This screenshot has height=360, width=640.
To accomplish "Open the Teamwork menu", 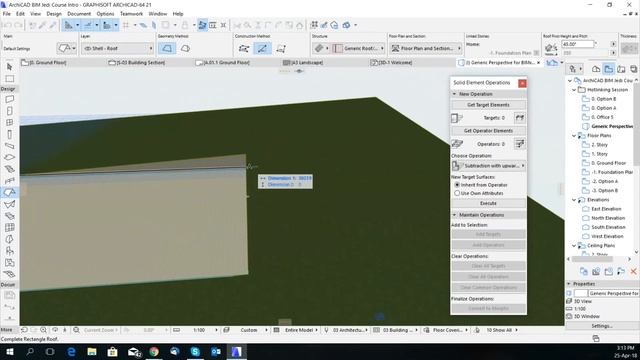I will (x=131, y=13).
